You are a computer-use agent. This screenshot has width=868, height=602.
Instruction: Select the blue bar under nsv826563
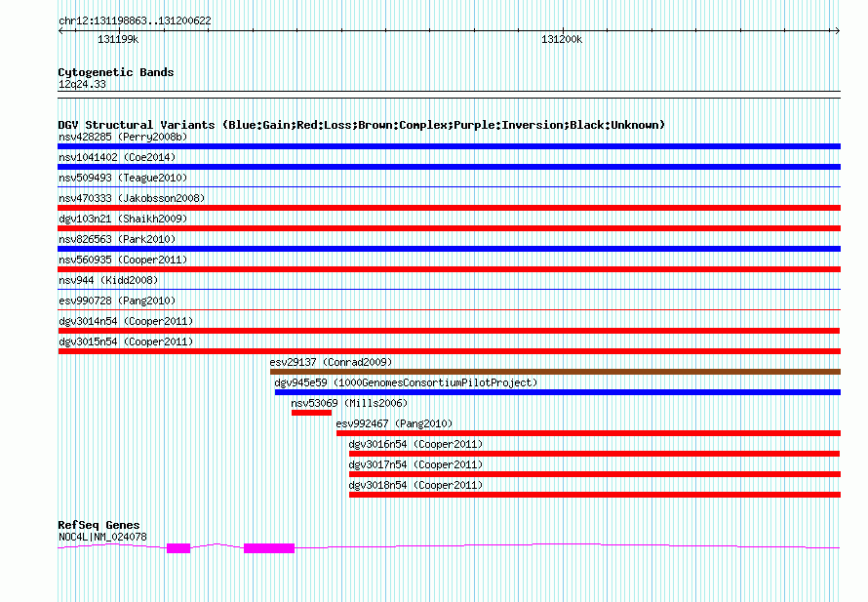click(x=449, y=249)
